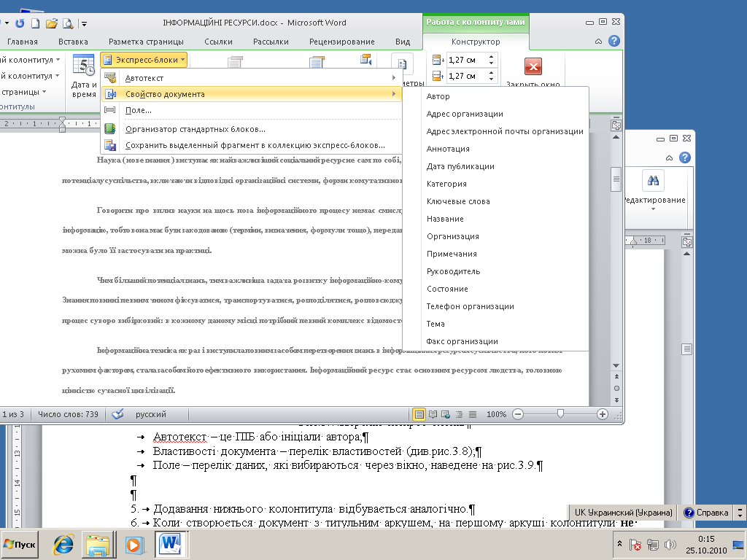
Task: Open the Рассылки ribbon tab
Action: (x=271, y=42)
